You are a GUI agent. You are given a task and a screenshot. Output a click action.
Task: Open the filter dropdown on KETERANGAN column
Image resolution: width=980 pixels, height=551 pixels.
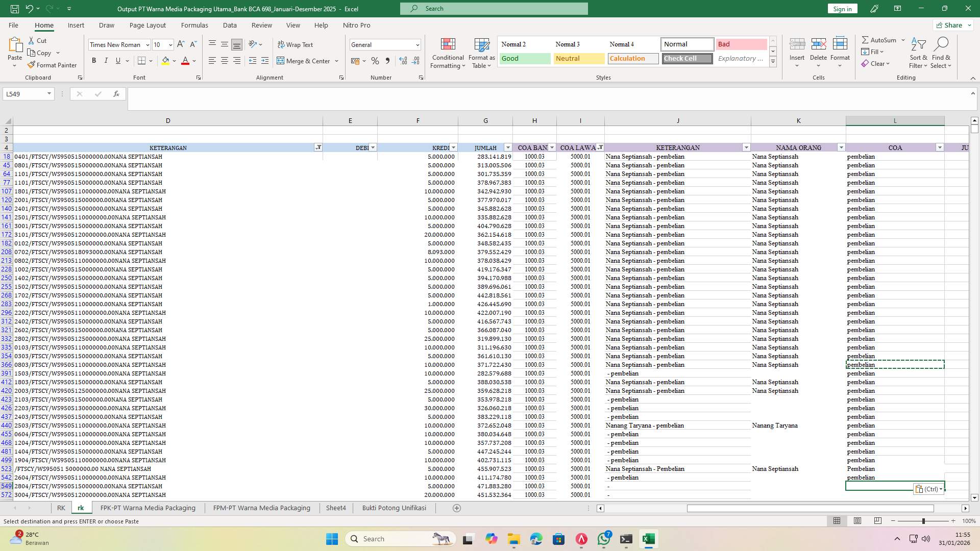tap(318, 147)
